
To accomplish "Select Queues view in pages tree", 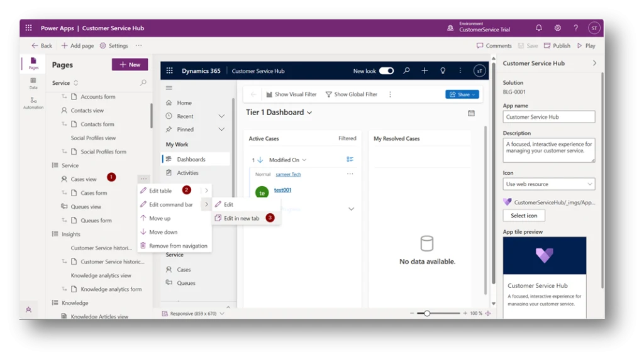I will tap(86, 207).
